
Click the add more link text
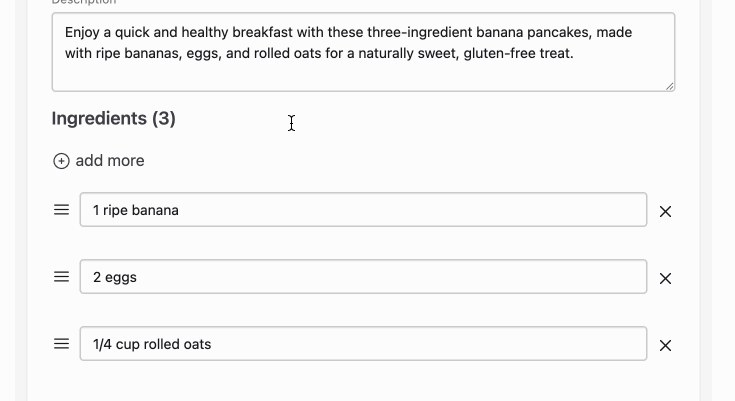tap(110, 161)
